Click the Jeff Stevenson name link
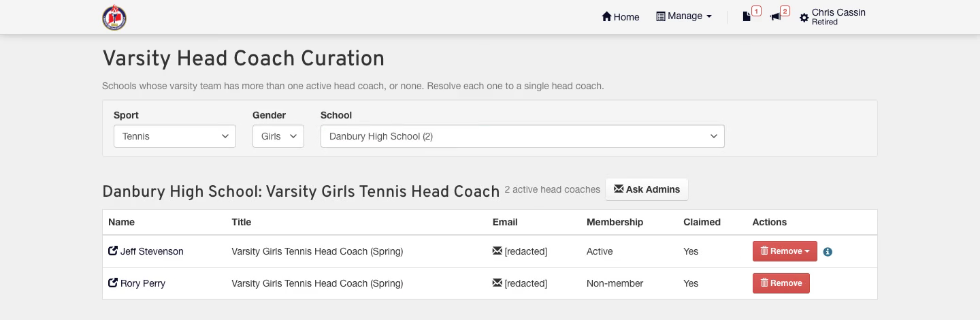Screen dimensions: 980x320 [x=152, y=251]
